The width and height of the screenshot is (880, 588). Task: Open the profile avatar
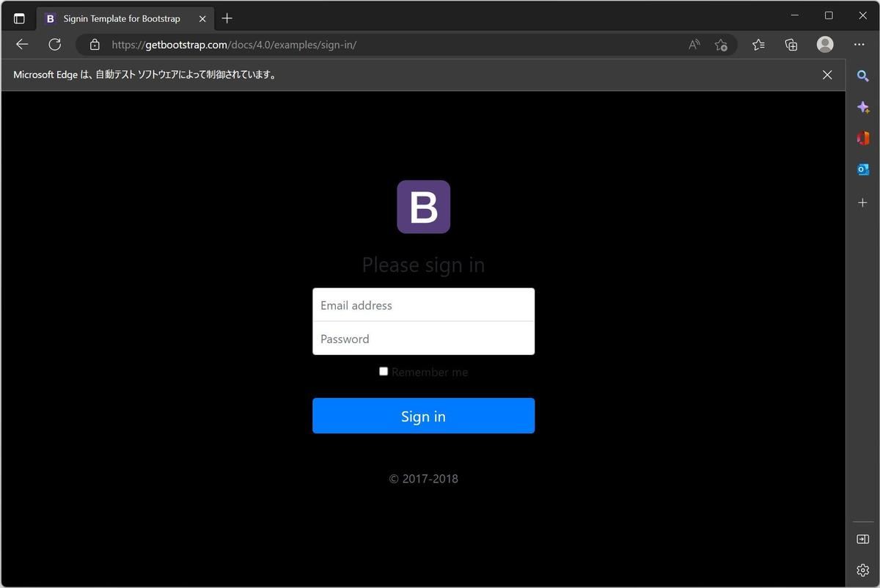click(x=825, y=45)
